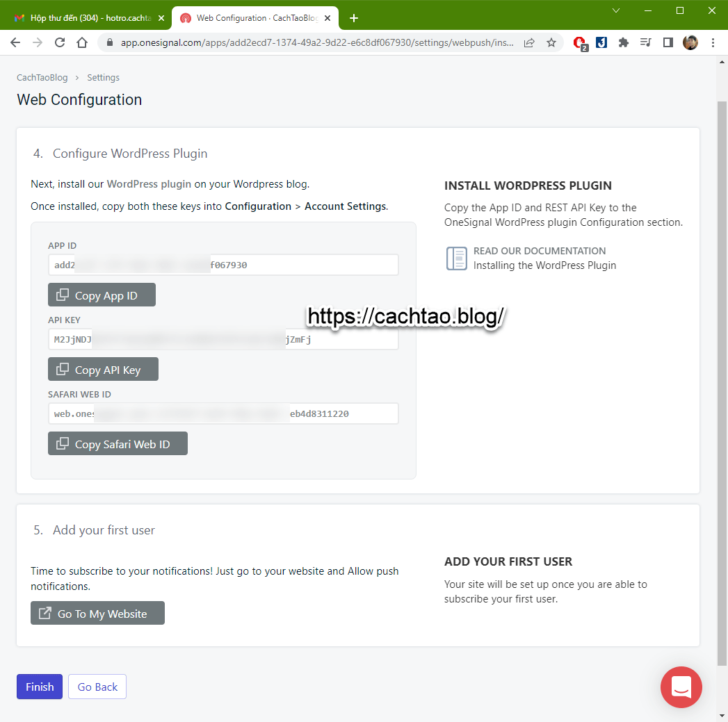Maximize the browser window
This screenshot has height=722, width=728.
pos(680,10)
